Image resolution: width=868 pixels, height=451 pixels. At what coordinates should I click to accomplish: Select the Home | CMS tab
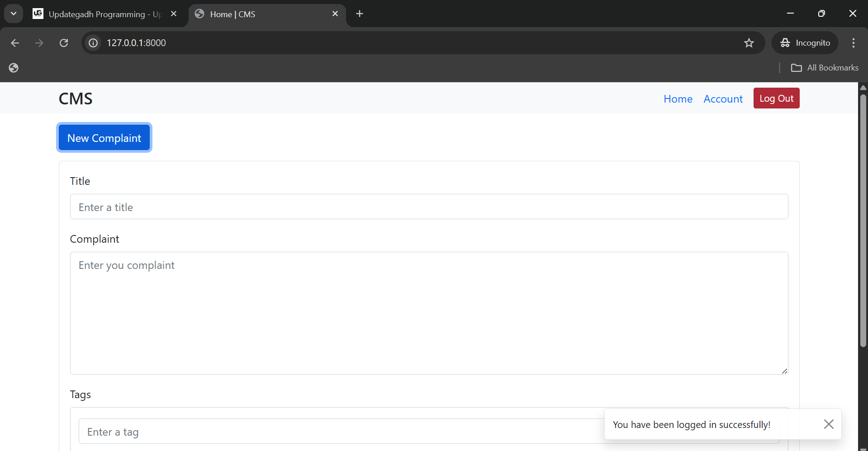click(x=253, y=14)
